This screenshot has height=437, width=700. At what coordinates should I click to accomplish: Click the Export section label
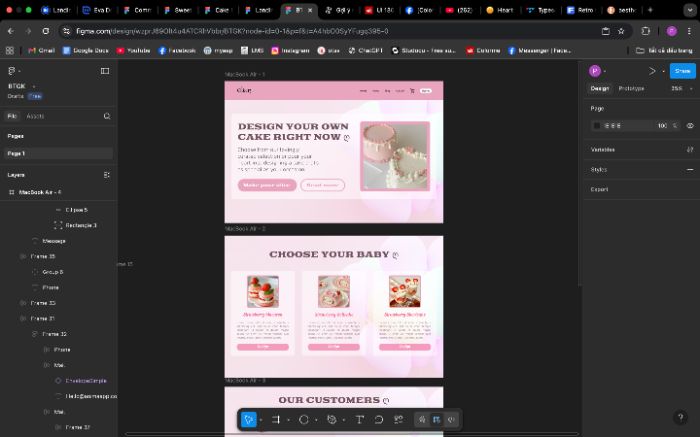[599, 189]
